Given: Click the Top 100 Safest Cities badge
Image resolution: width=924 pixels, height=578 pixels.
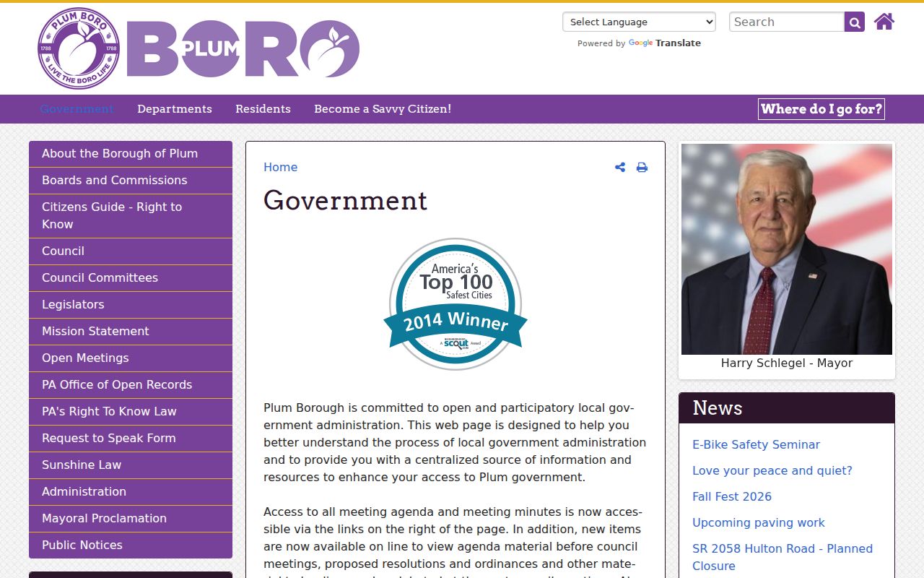Looking at the screenshot, I should tap(456, 304).
